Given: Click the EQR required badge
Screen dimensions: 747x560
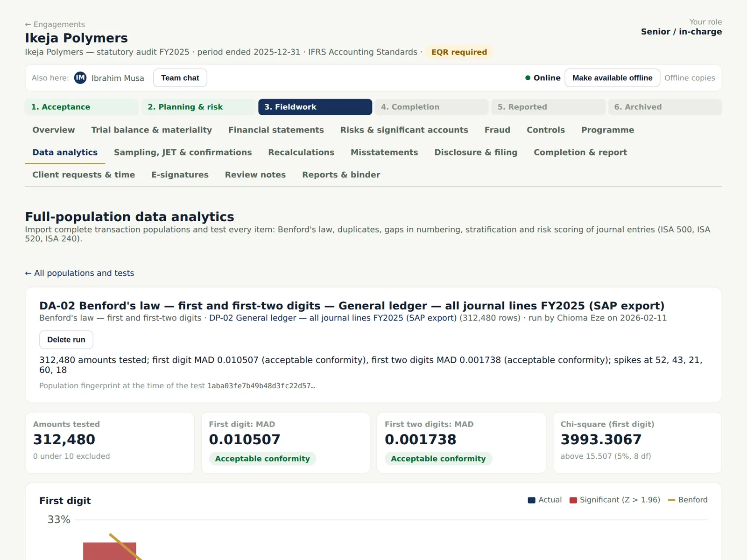Looking at the screenshot, I should click(459, 52).
